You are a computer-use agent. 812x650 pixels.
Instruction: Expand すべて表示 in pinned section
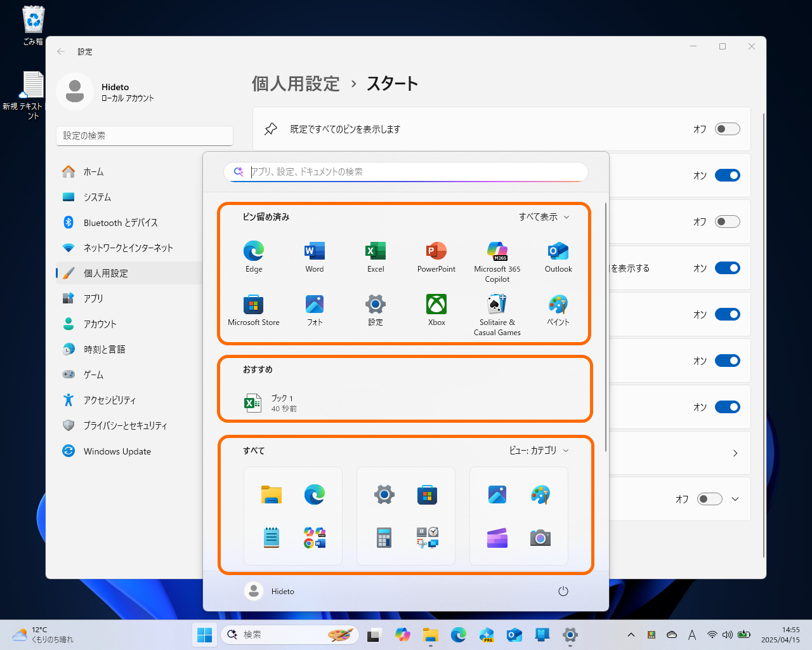pos(544,217)
